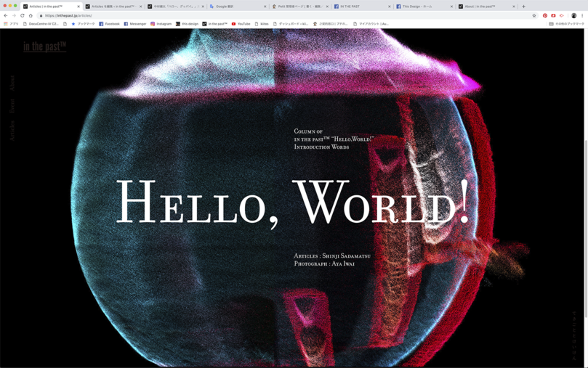Image resolution: width=588 pixels, height=368 pixels.
Task: Open the YouTube bookmark
Action: click(x=241, y=24)
